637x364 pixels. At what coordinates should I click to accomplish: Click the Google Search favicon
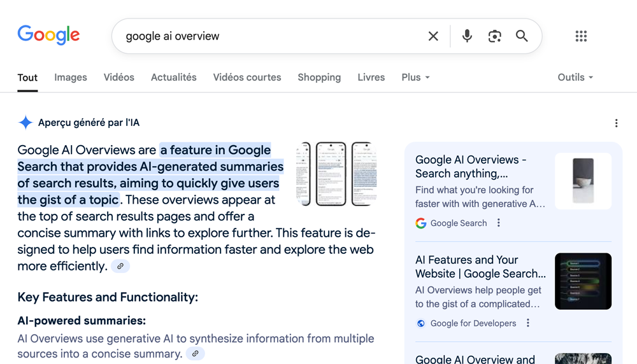point(421,223)
